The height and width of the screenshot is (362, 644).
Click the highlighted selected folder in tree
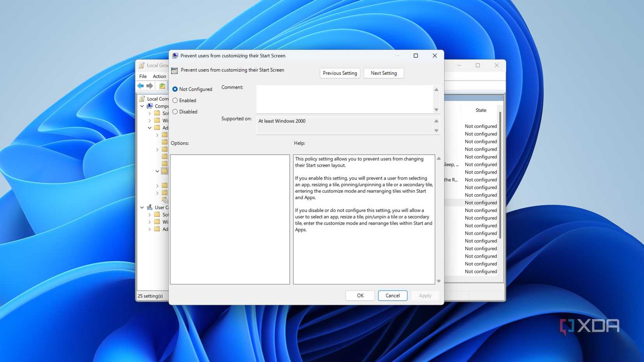165,171
